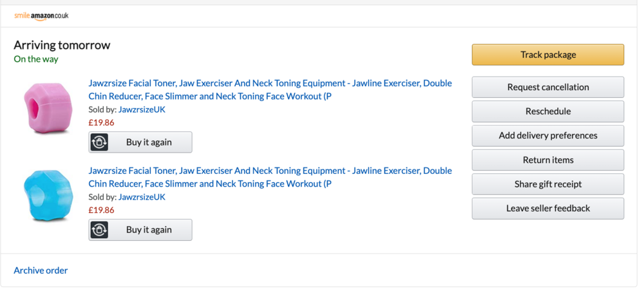
Task: Click reorder icon on pink item's Buy it again
Action: (99, 142)
